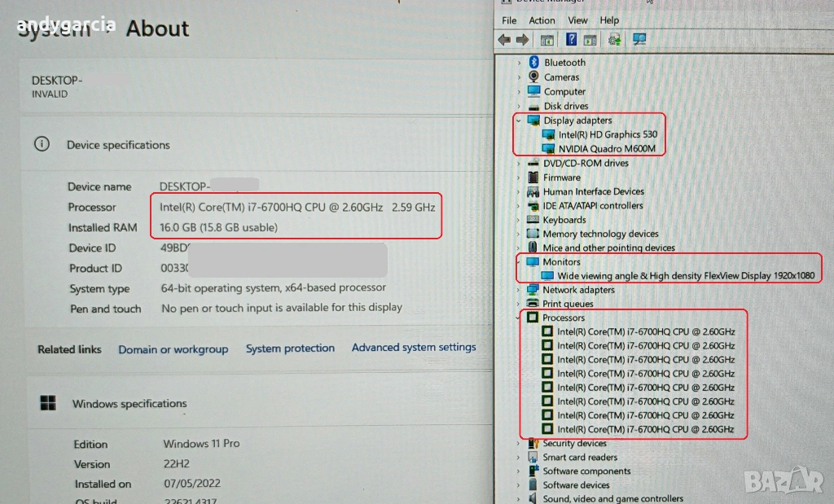Select the Cameras webcam icon
834x504 pixels.
[x=533, y=77]
